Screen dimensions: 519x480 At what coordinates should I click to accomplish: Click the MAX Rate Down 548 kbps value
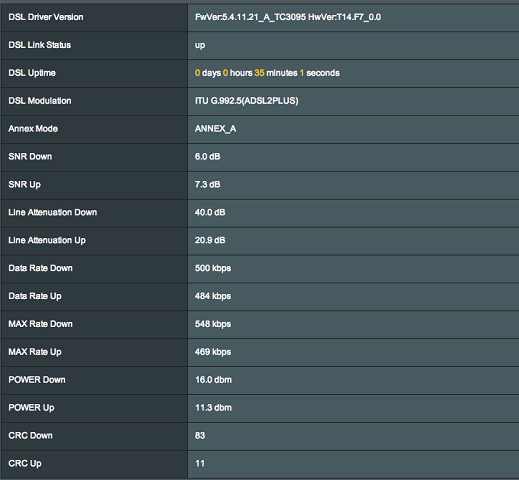point(213,324)
